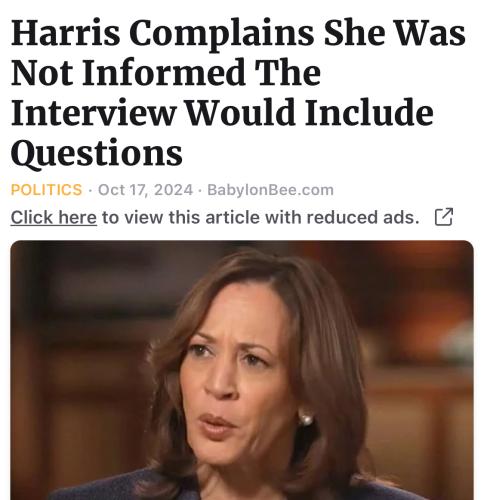Select "view this article" text
This screenshot has height=500, width=484.
pyautogui.click(x=193, y=217)
